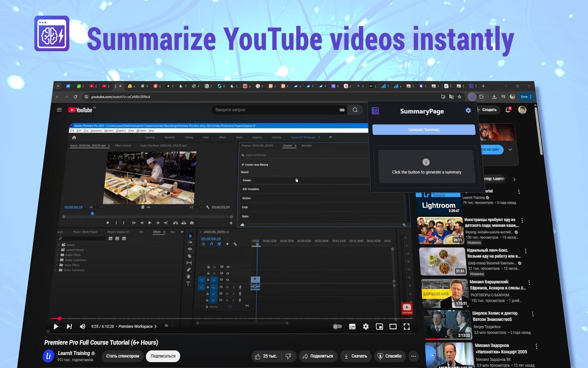Seek on the red video progress bar
Image resolution: width=588 pixels, height=368 pixels.
[231, 318]
